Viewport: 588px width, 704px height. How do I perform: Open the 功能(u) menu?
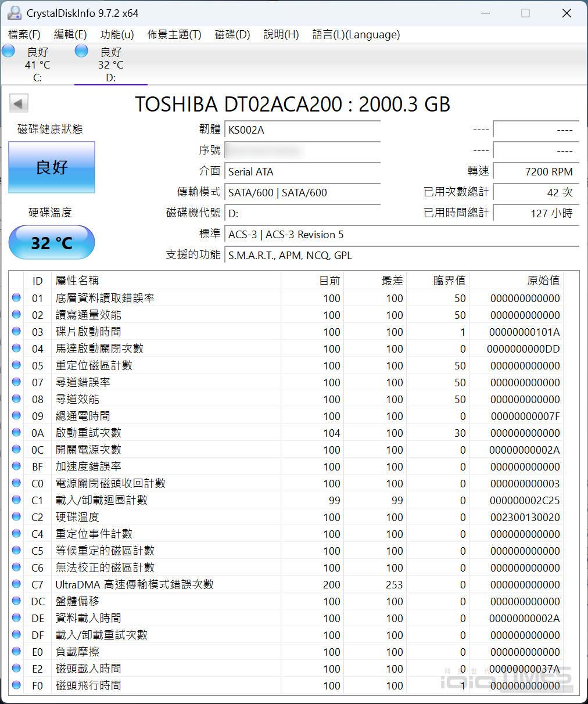click(117, 35)
